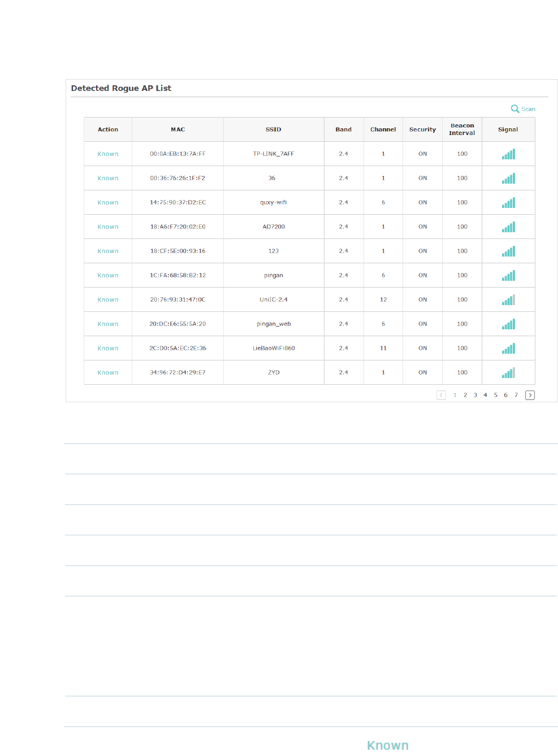558x756 pixels.
Task: Mark pingan_web AP as Known
Action: pos(108,324)
